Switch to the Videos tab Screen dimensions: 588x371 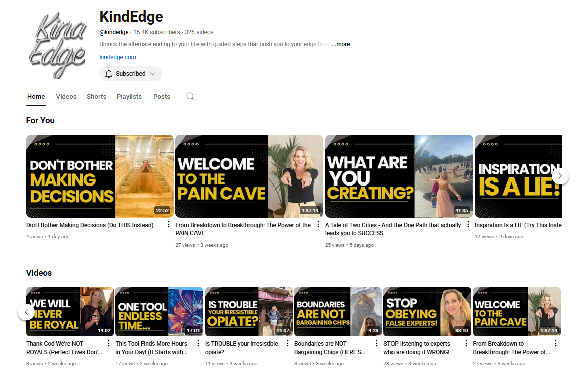[66, 96]
